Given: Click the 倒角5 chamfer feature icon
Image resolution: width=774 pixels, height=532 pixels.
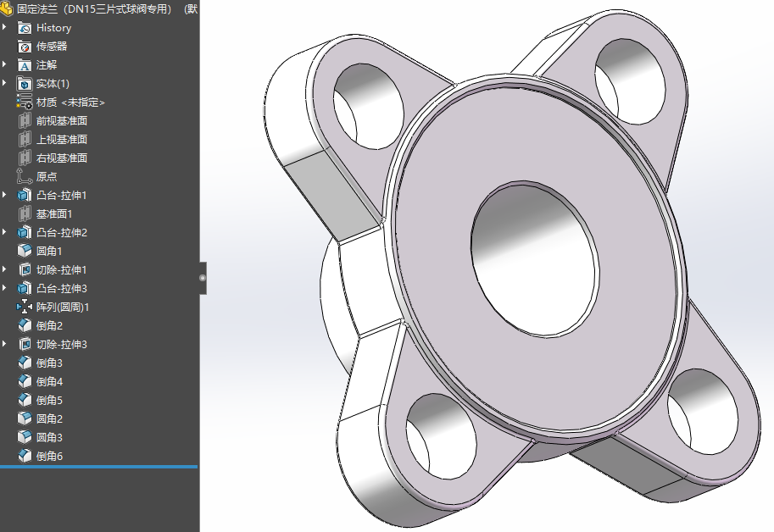Looking at the screenshot, I should click(x=25, y=400).
